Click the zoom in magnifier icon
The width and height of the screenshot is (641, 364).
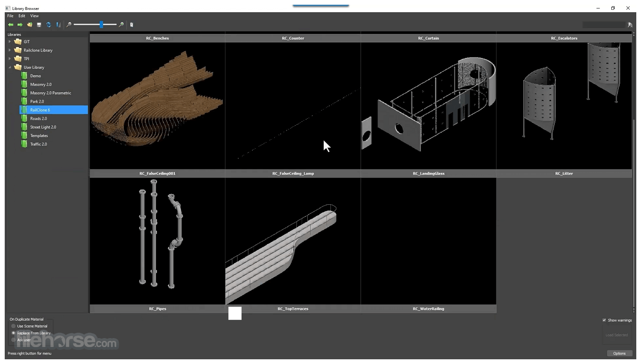click(x=121, y=24)
